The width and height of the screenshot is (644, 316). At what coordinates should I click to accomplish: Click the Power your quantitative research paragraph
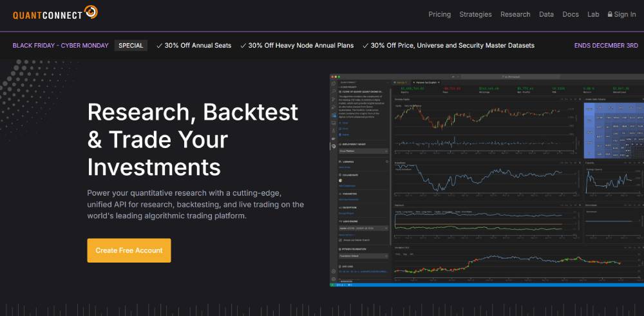click(x=196, y=205)
